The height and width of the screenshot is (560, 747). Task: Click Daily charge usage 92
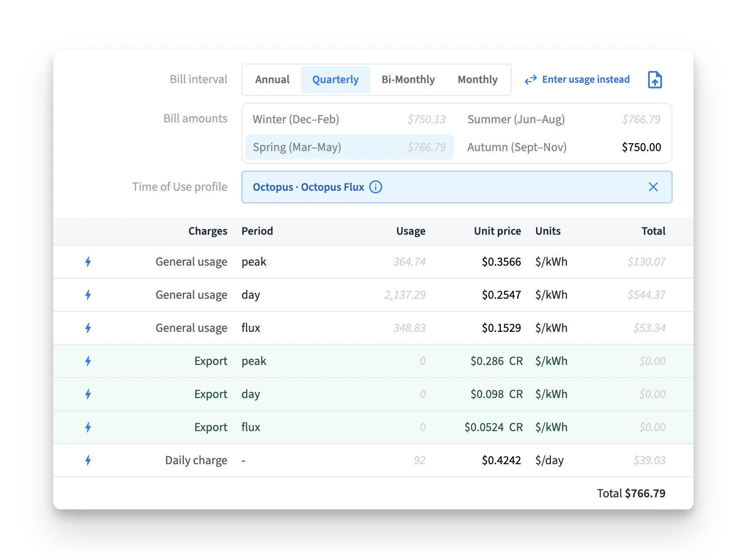pyautogui.click(x=419, y=460)
